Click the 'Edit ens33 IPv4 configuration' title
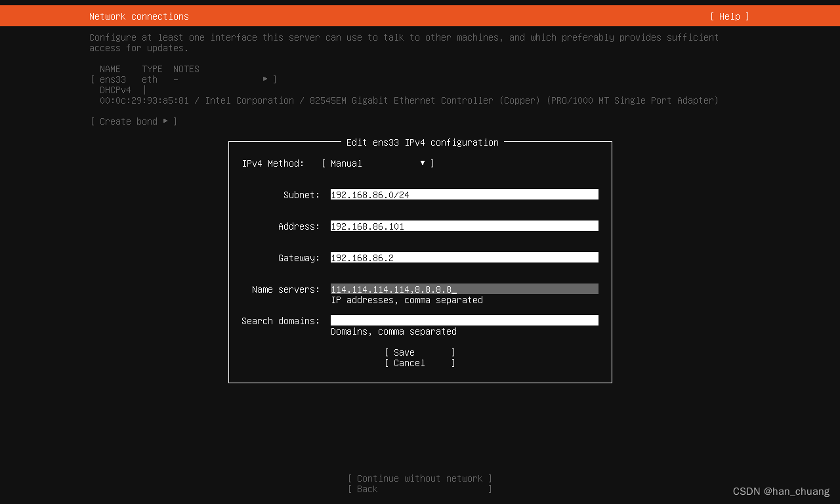 (x=423, y=142)
